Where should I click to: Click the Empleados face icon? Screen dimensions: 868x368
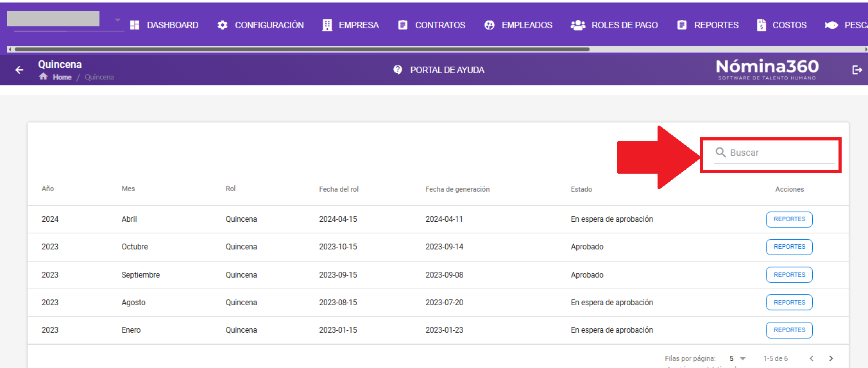coord(489,25)
